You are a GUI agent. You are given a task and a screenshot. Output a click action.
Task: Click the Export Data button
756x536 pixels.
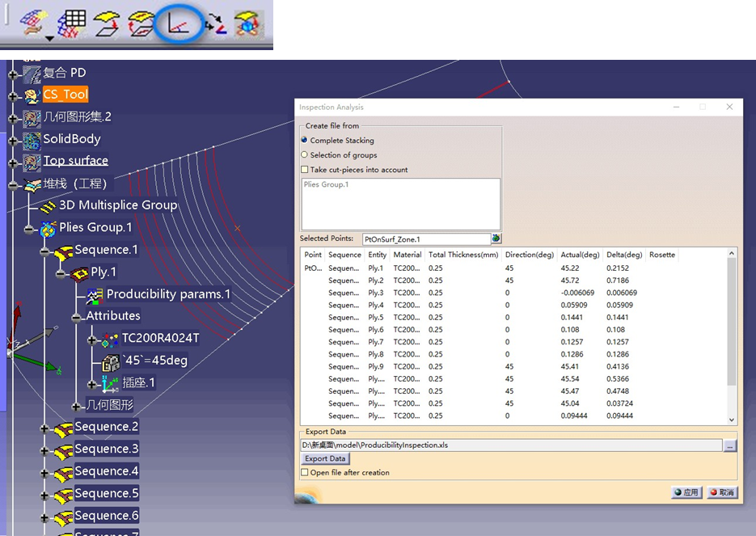[325, 458]
